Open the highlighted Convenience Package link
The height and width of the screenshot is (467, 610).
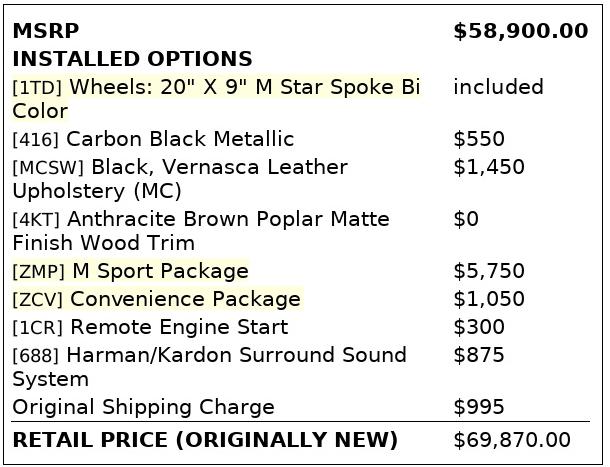tap(156, 299)
